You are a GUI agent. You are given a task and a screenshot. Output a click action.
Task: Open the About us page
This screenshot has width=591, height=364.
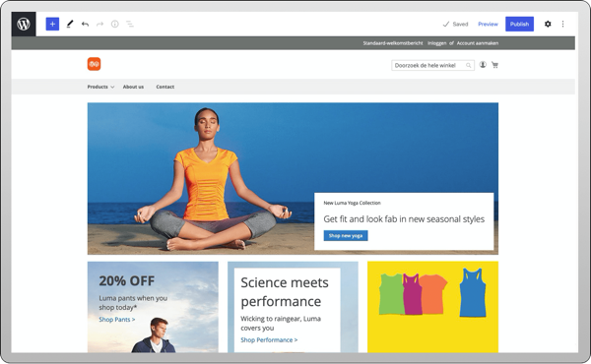click(133, 87)
